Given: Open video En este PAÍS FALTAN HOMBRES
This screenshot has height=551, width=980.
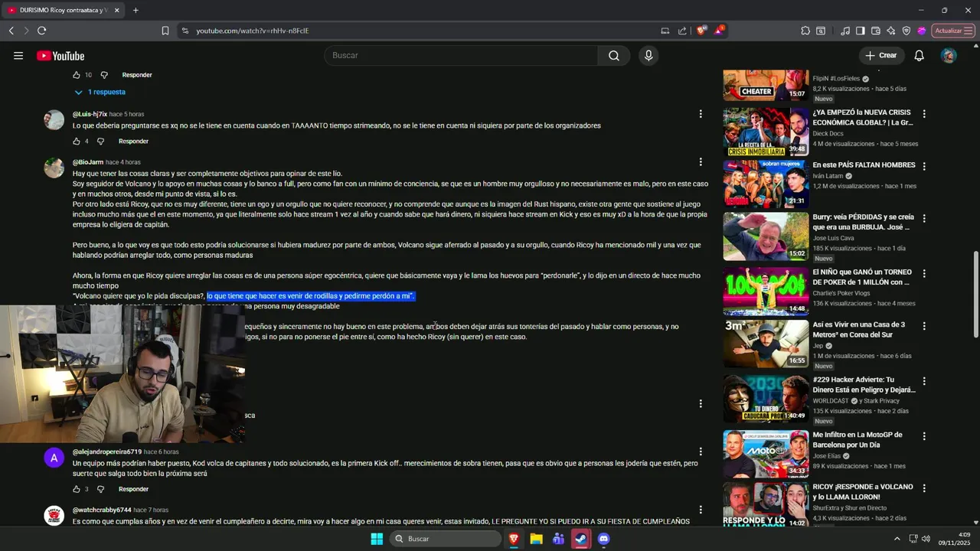Looking at the screenshot, I should click(864, 165).
